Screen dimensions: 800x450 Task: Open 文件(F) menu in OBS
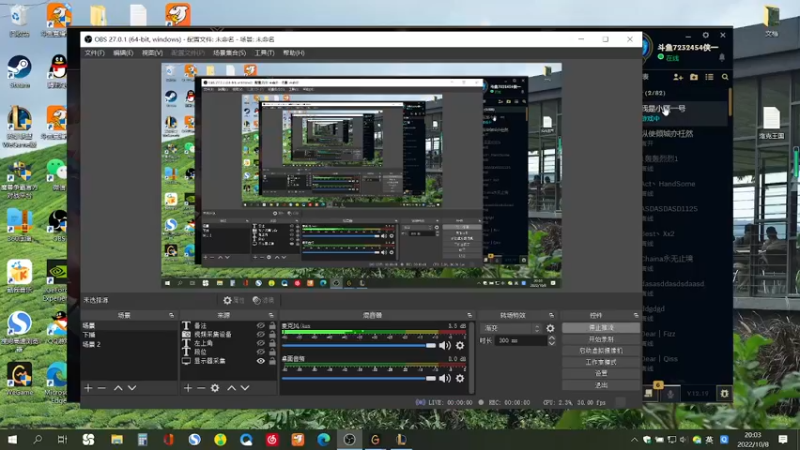click(94, 53)
